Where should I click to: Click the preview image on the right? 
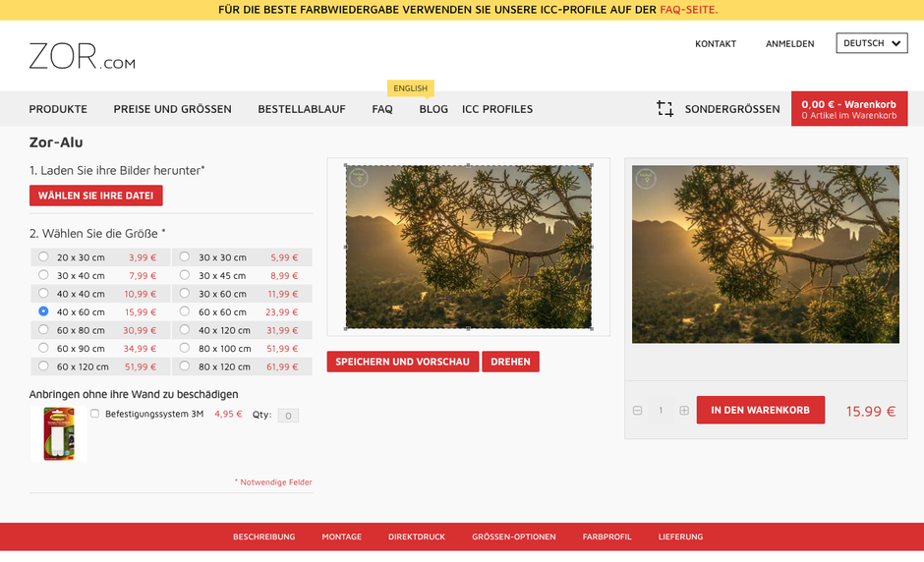coord(766,253)
